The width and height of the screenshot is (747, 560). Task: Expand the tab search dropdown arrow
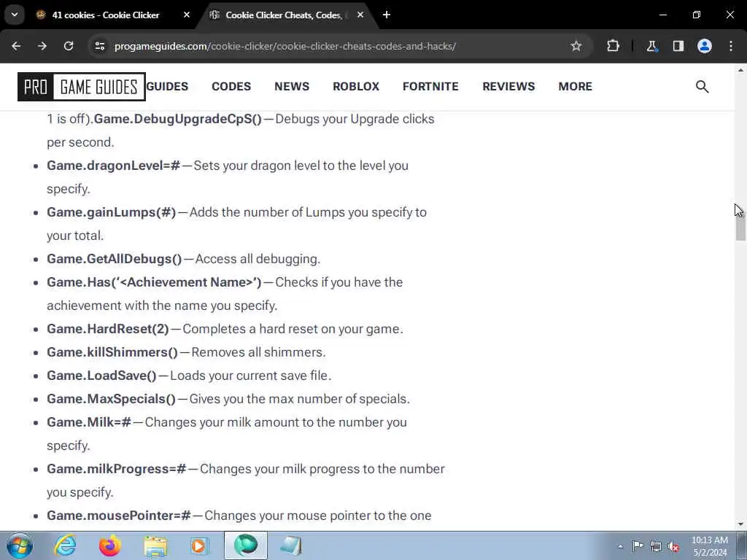(x=15, y=15)
